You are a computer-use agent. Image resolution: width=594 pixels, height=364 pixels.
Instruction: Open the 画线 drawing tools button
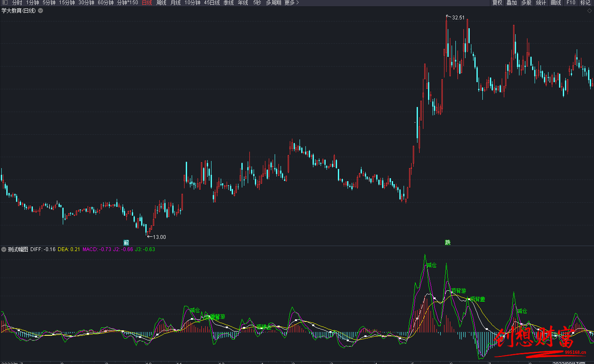pos(556,3)
